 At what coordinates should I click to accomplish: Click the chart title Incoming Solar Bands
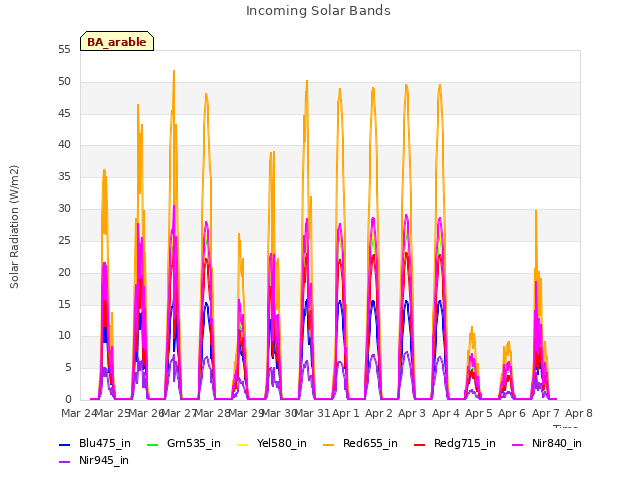point(318,11)
